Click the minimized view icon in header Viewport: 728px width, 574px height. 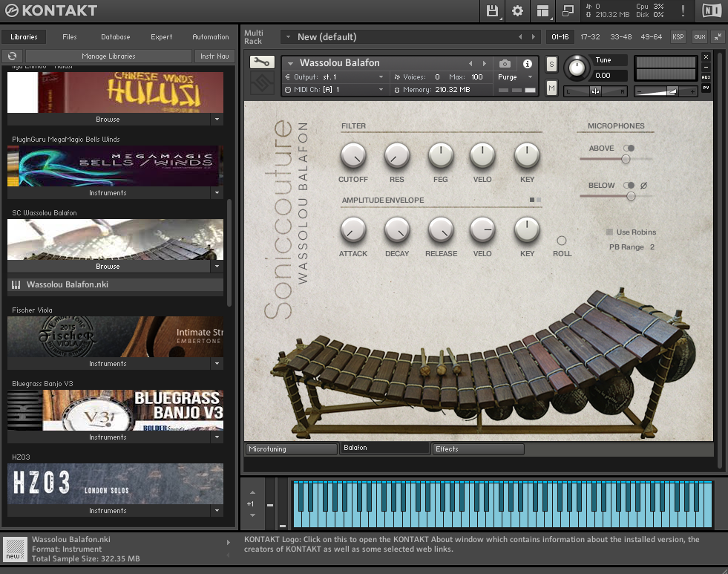click(x=568, y=10)
